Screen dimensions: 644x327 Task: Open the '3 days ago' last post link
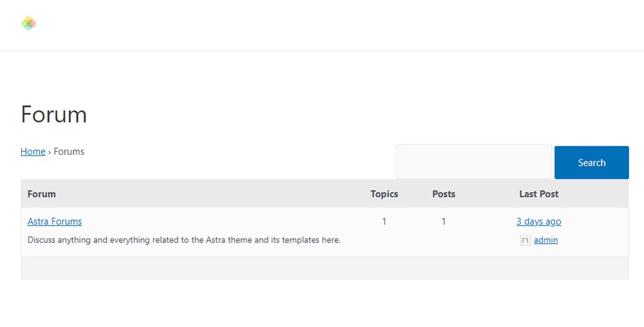[x=538, y=221]
